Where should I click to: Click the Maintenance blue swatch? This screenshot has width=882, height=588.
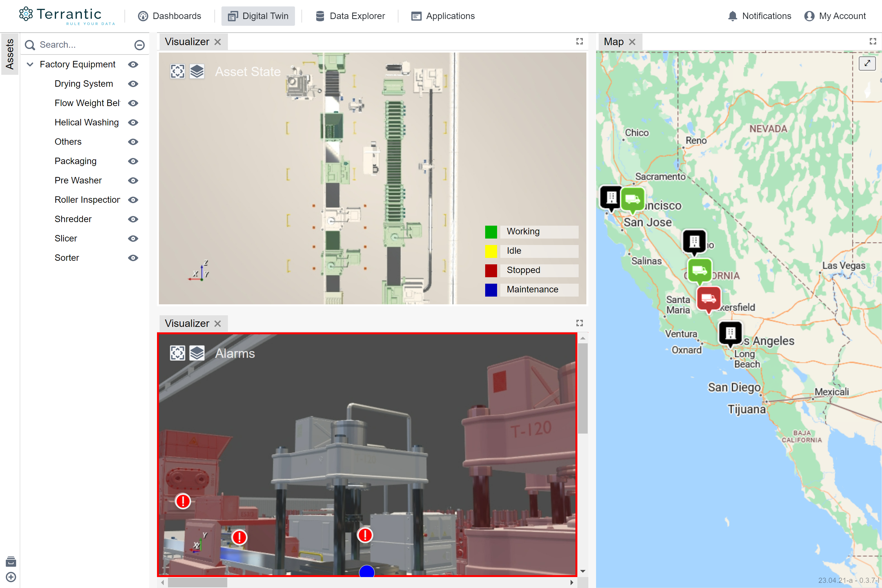click(x=491, y=290)
